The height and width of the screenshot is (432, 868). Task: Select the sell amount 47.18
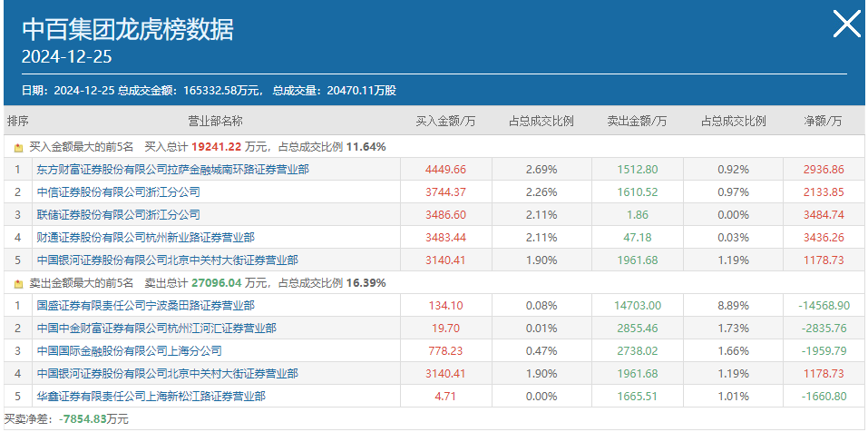pyautogui.click(x=637, y=238)
